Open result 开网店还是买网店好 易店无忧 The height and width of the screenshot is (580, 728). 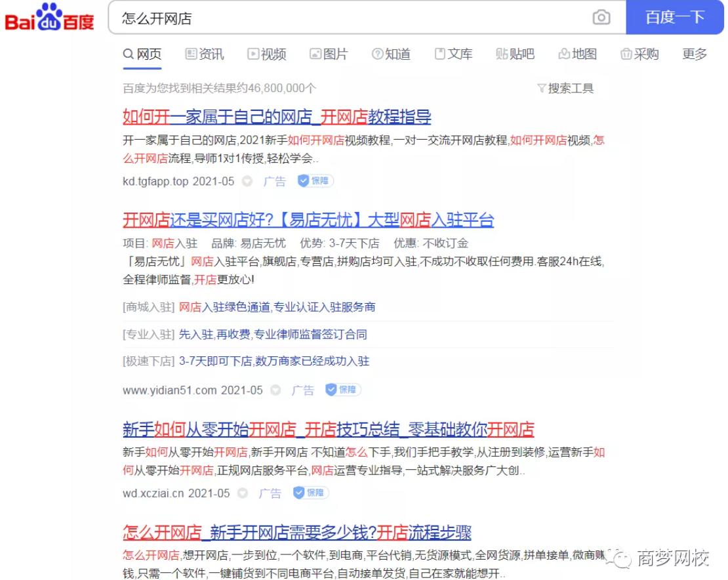pos(308,220)
